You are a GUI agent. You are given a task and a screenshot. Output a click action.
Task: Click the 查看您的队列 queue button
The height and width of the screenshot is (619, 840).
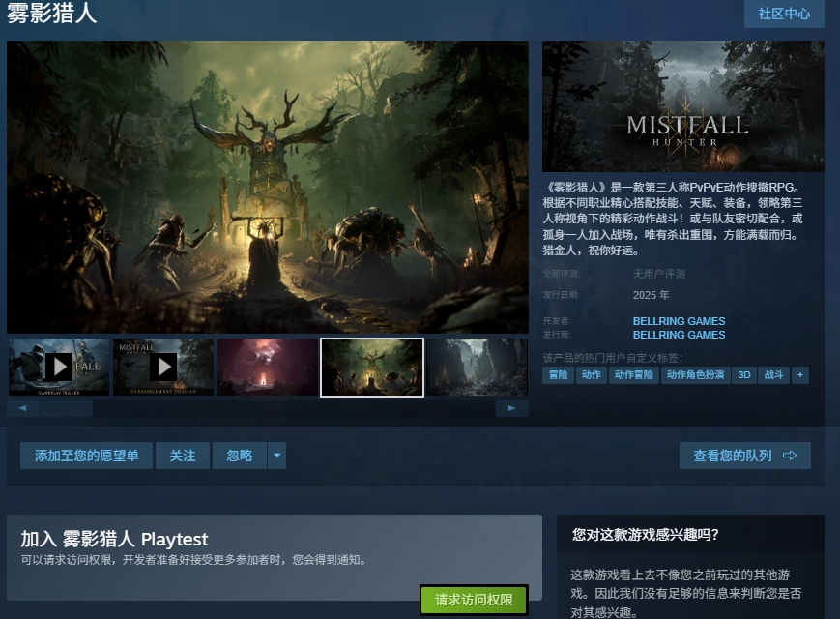[744, 456]
